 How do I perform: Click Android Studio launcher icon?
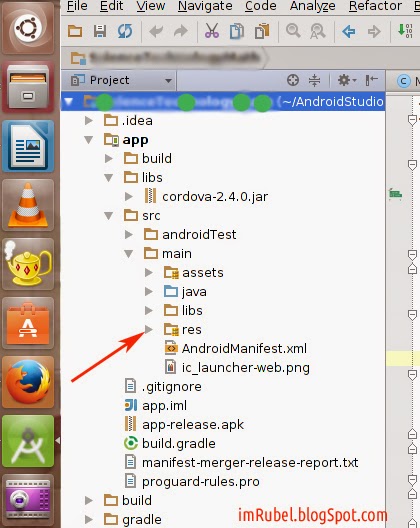coord(28,441)
